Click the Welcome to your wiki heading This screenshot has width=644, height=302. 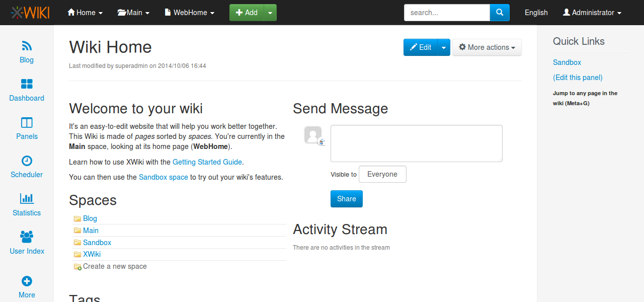click(136, 109)
